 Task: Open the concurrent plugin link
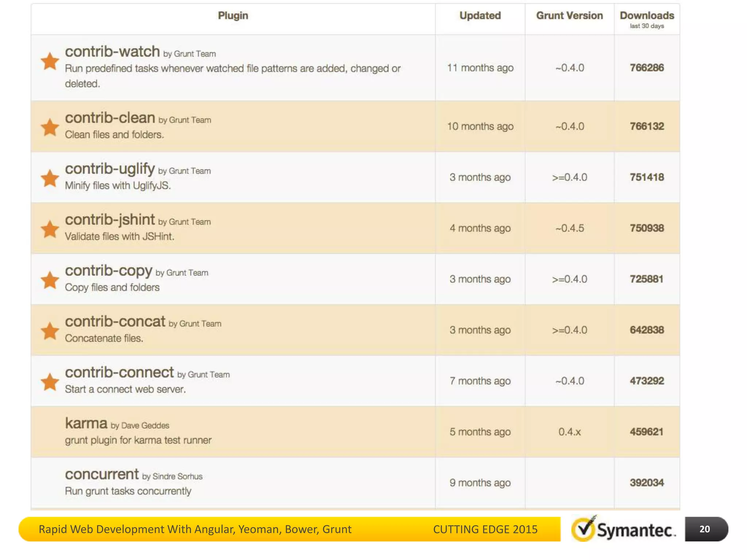click(x=102, y=474)
